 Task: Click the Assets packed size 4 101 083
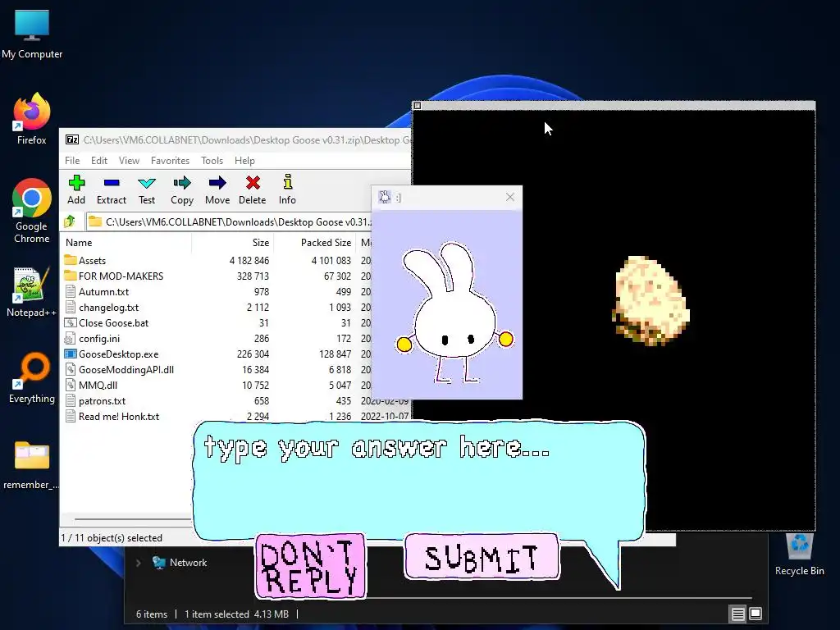(x=331, y=260)
